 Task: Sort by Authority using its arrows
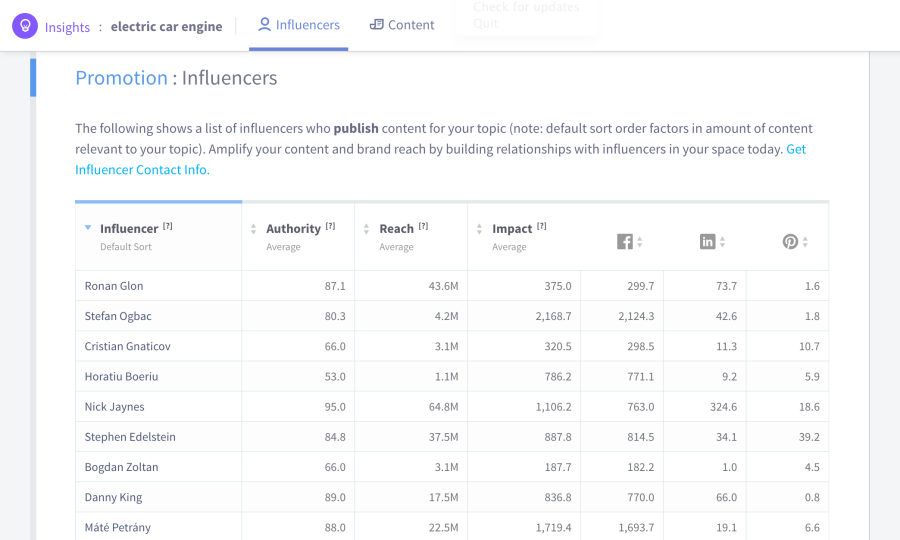(253, 230)
